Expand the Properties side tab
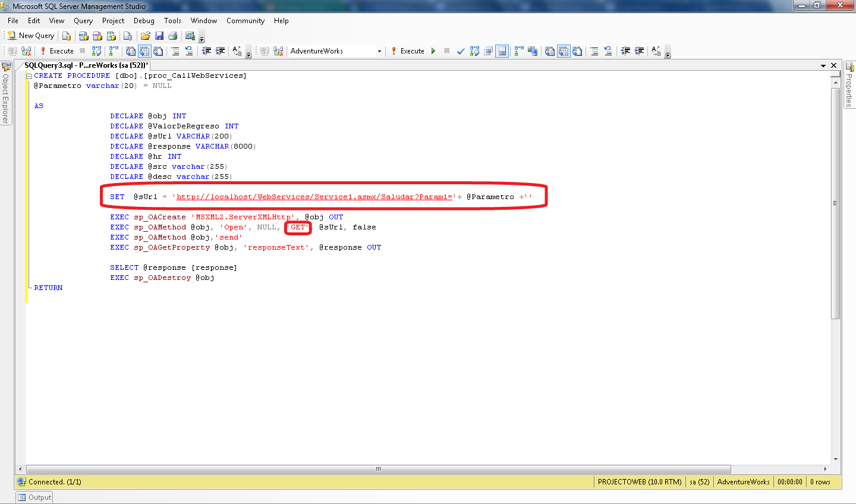 (849, 85)
